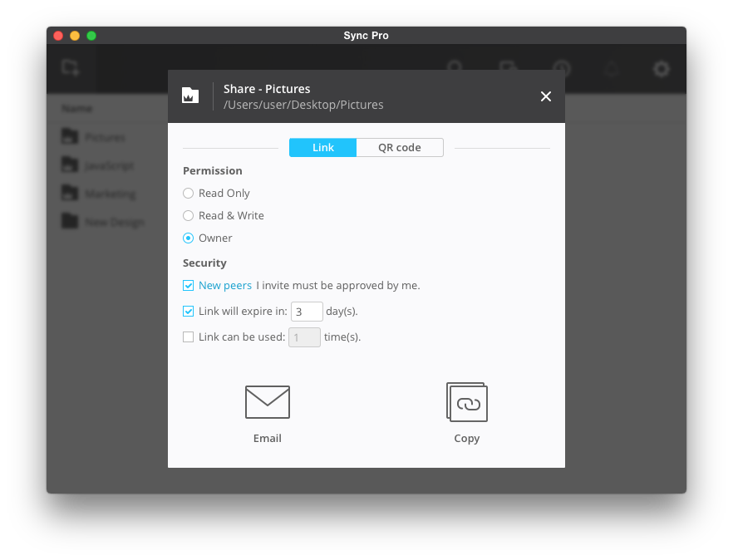
Task: Click the link usage times field
Action: point(304,337)
